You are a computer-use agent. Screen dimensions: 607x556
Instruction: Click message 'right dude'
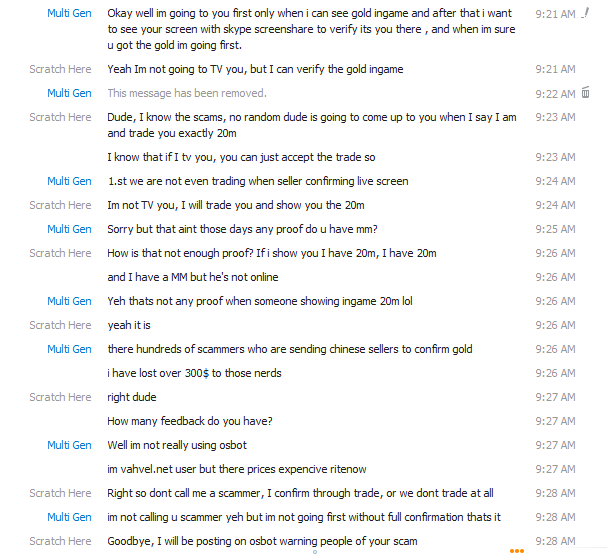point(131,397)
